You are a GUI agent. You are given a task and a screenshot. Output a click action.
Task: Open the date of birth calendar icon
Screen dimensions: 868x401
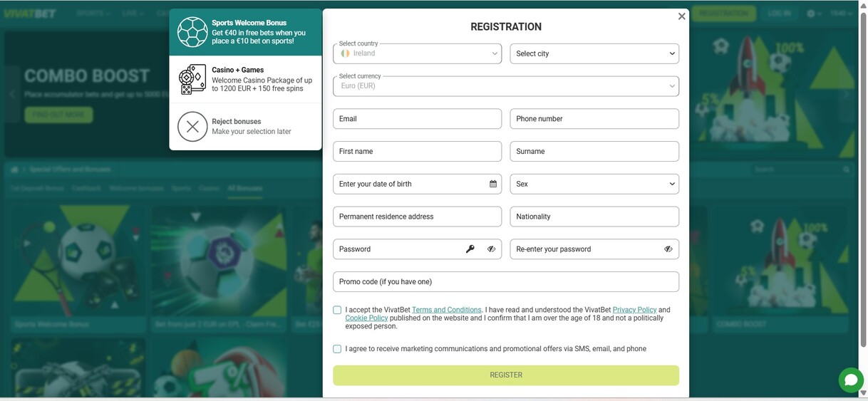[x=493, y=184]
